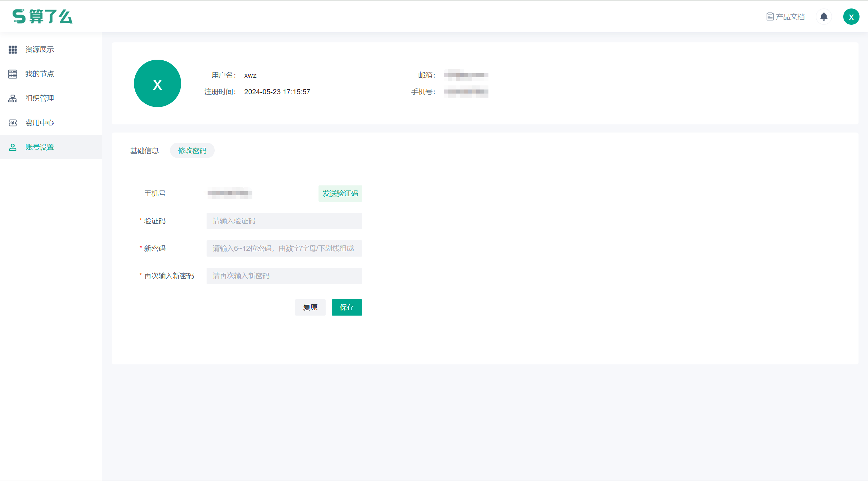Viewport: 868px width, 481px height.
Task: Open notifications bell icon
Action: click(x=824, y=17)
